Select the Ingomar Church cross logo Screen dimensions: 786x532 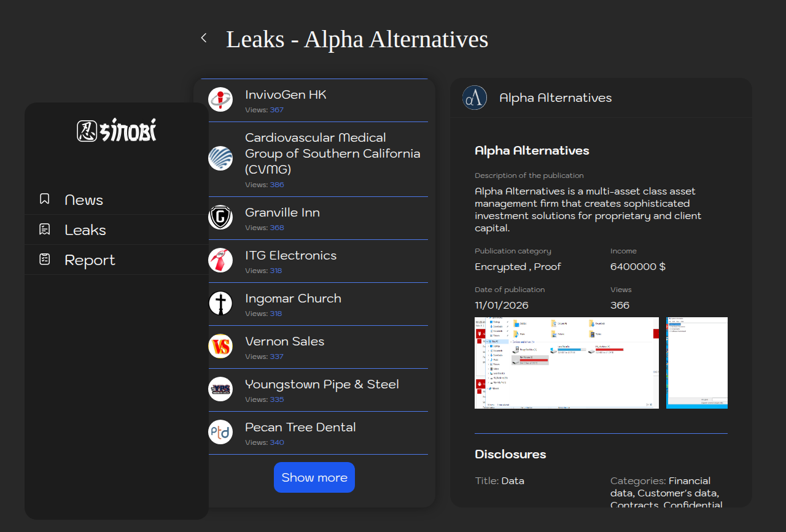(x=220, y=303)
